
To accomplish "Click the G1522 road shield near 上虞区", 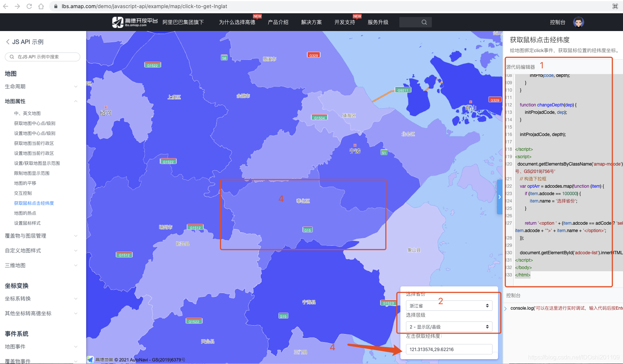I will coord(152,65).
